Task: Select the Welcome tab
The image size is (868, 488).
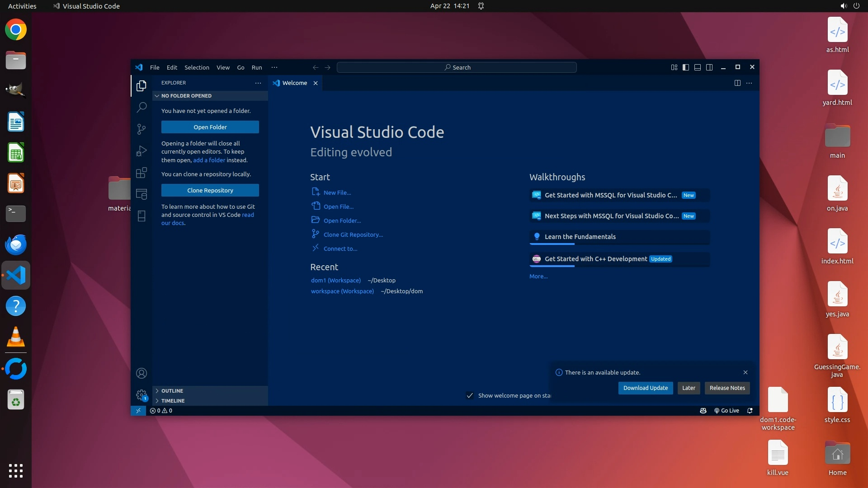Action: 294,83
